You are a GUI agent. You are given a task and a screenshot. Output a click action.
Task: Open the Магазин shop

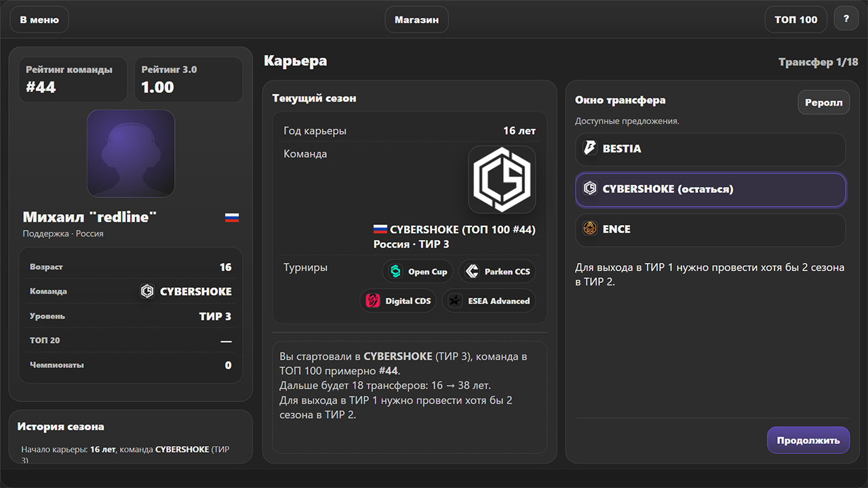click(x=416, y=20)
